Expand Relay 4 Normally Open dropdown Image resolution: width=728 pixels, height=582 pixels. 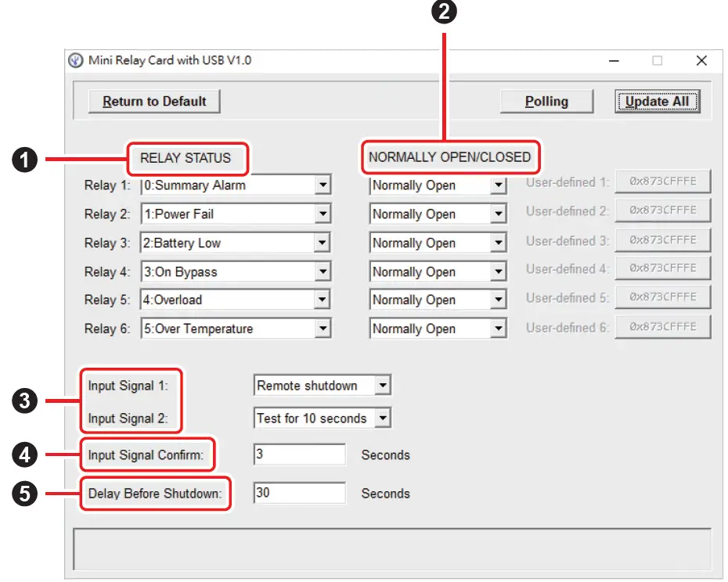[x=438, y=271]
